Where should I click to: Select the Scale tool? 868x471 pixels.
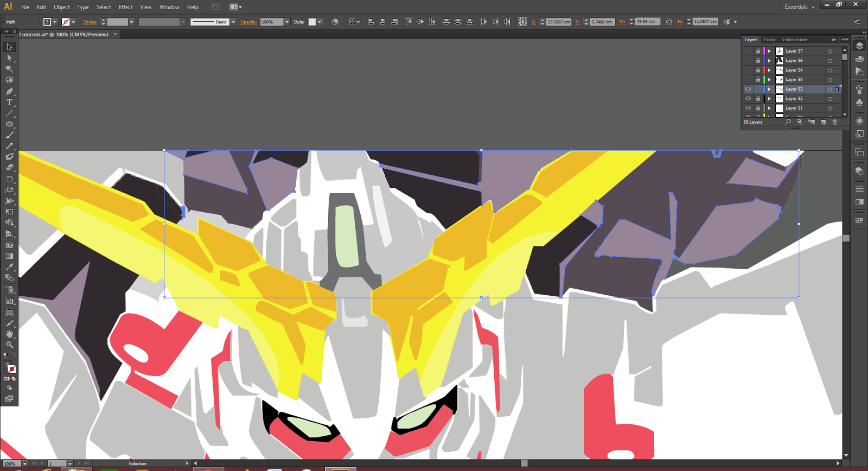coord(9,190)
